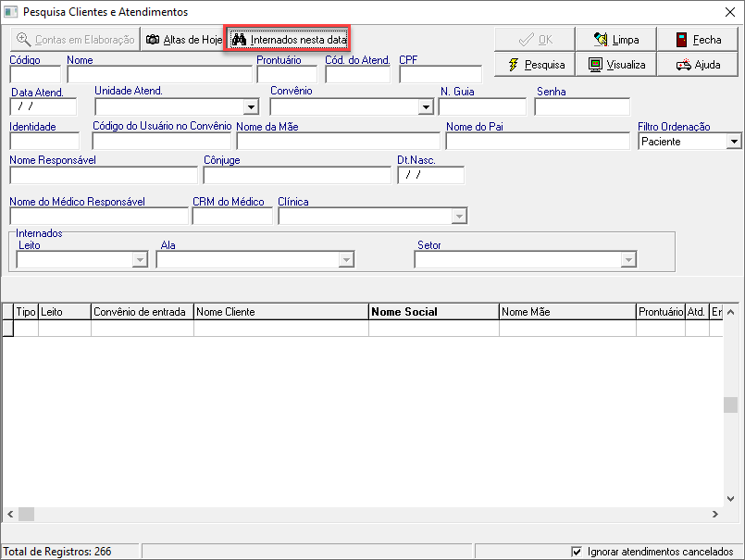Click the horizontal scrollbar thumb
745x560 pixels.
26,514
